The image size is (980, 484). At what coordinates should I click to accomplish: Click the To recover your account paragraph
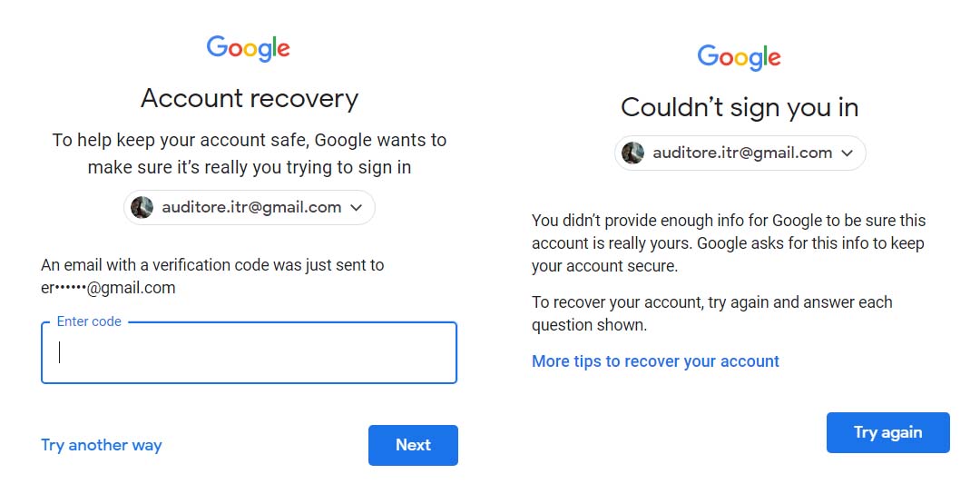click(x=712, y=314)
